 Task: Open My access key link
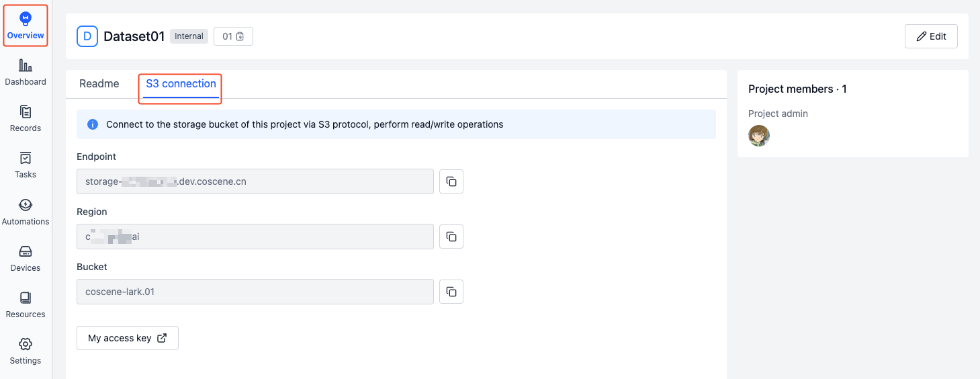[128, 338]
